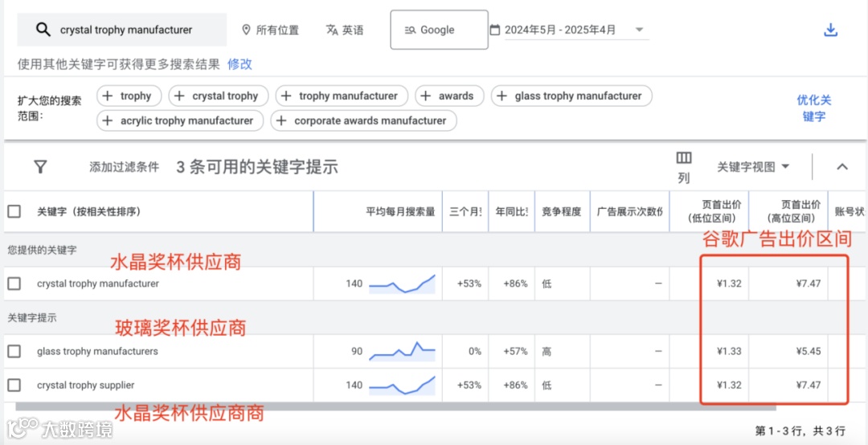Click the filter funnel icon

point(40,166)
